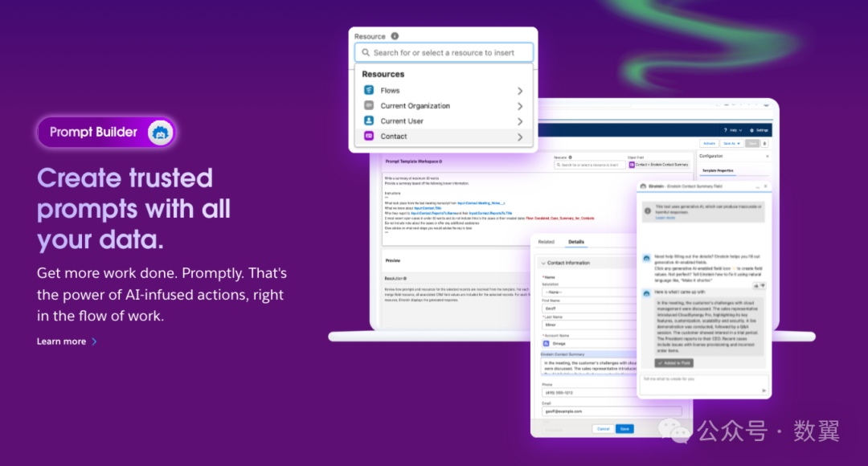This screenshot has width=868, height=466.
Task: Click the trash delete icon
Action: (765, 143)
